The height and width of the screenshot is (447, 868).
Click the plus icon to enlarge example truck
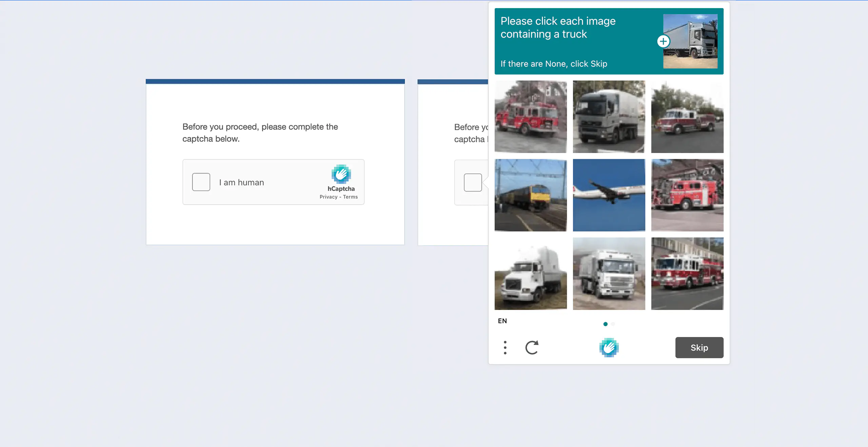click(663, 41)
